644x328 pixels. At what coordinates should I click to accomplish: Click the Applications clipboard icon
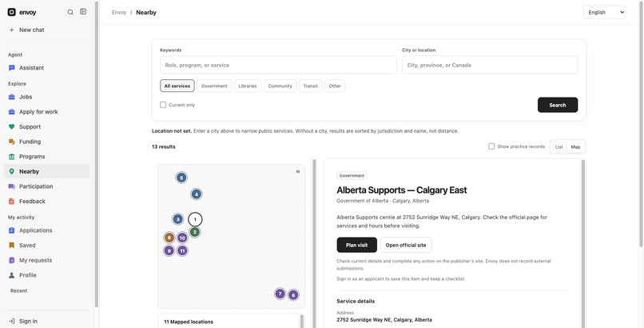11,230
